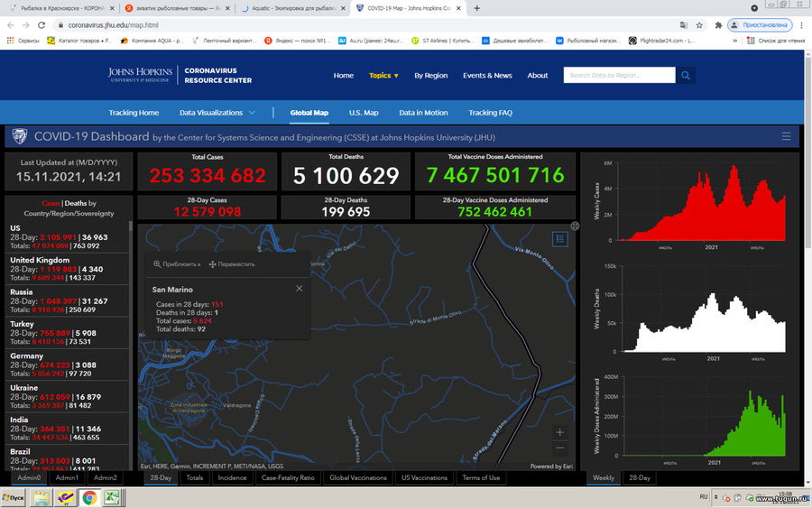This screenshot has height=508, width=812.
Task: Select the Admin0 level tab
Action: click(29, 477)
